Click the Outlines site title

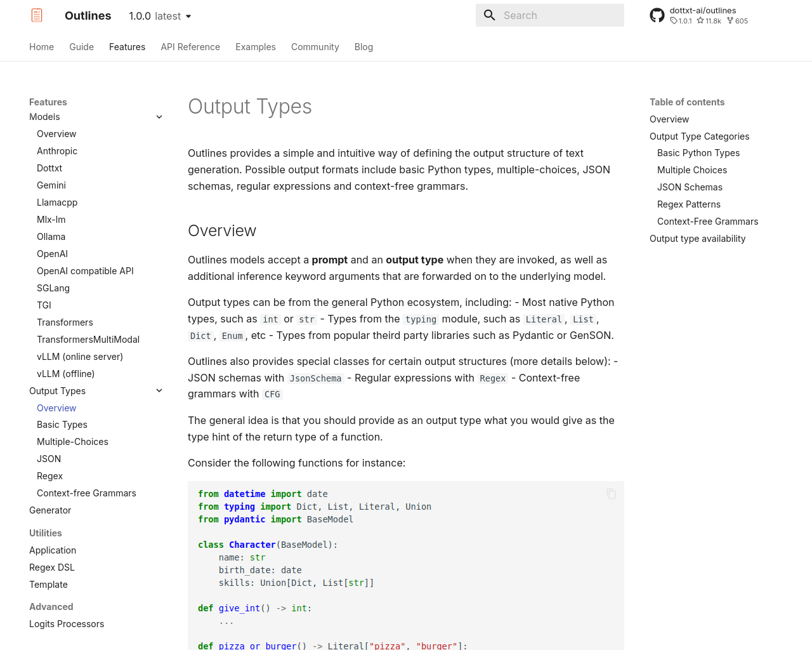[x=88, y=16]
